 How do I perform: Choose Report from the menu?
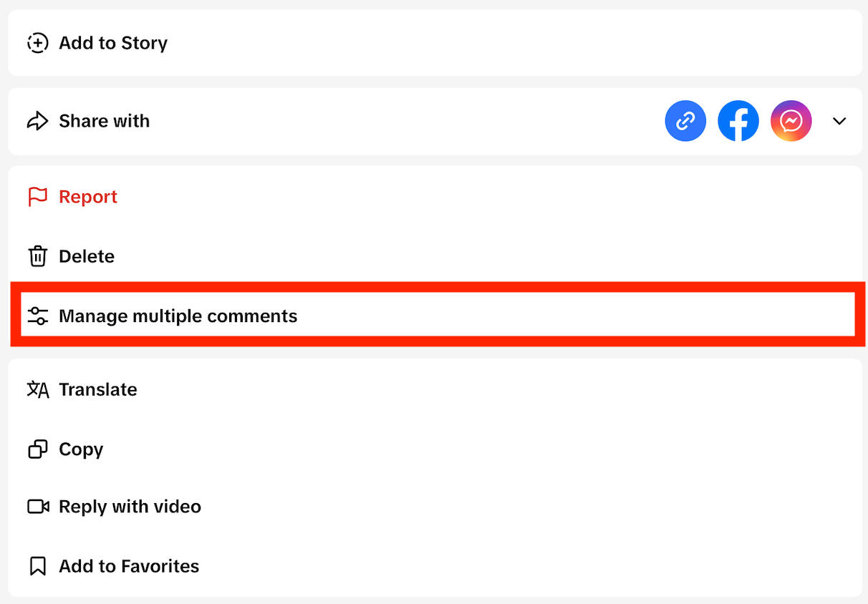88,197
